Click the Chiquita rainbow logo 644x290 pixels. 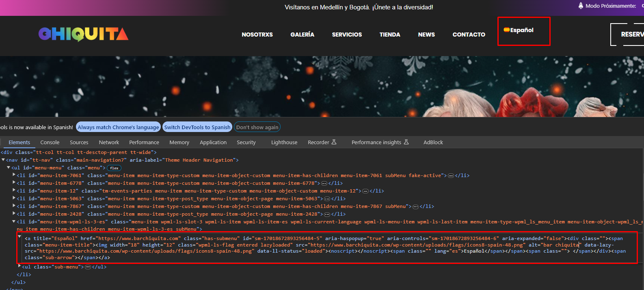pos(83,35)
